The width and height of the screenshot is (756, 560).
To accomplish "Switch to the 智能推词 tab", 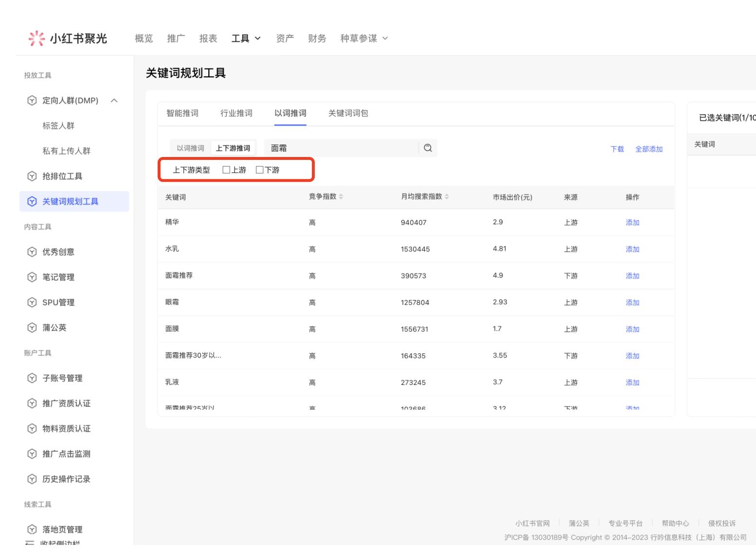I will pyautogui.click(x=182, y=113).
